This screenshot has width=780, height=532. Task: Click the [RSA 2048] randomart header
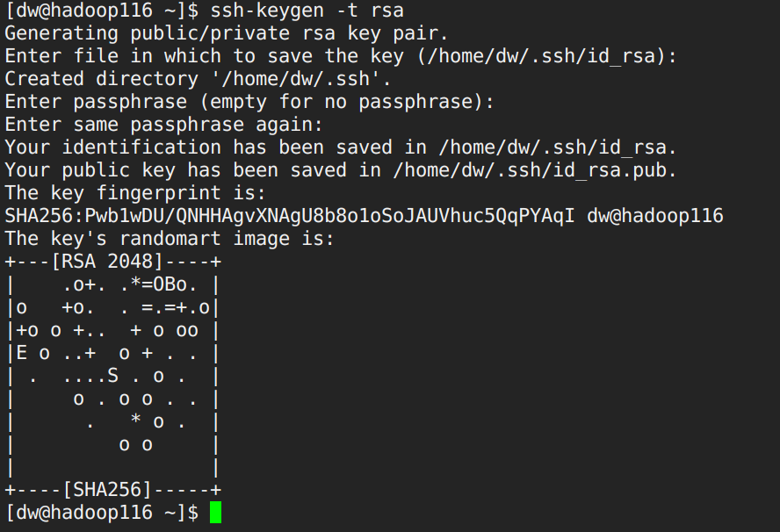[107, 262]
